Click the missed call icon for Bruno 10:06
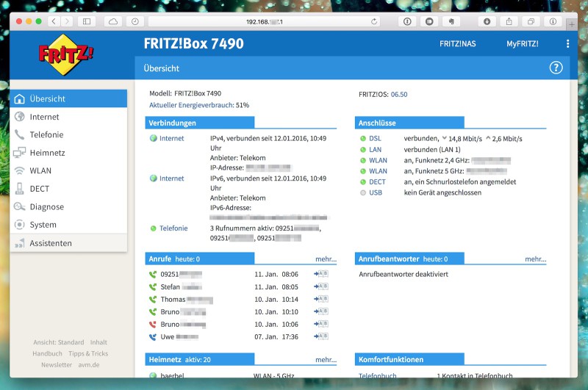 [153, 325]
